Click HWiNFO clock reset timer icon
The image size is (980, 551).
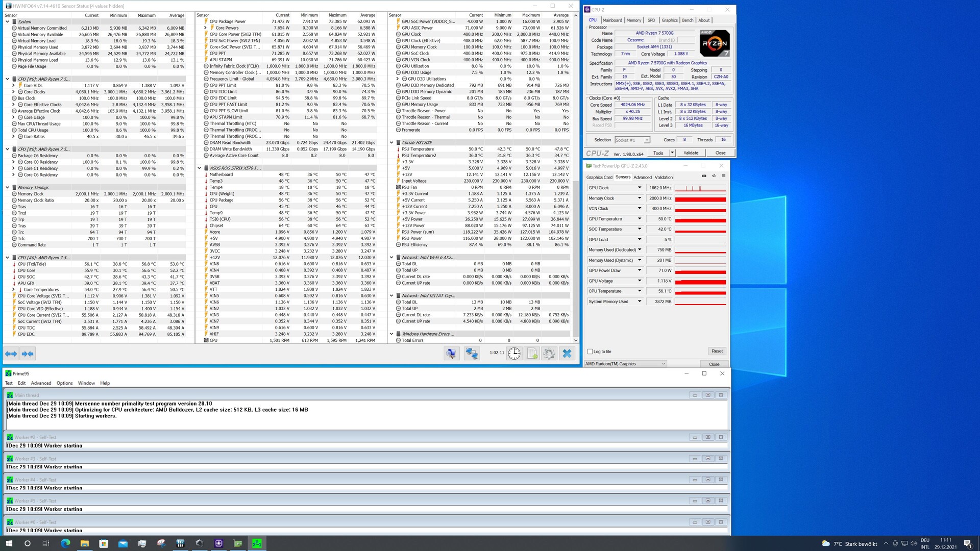tap(514, 353)
